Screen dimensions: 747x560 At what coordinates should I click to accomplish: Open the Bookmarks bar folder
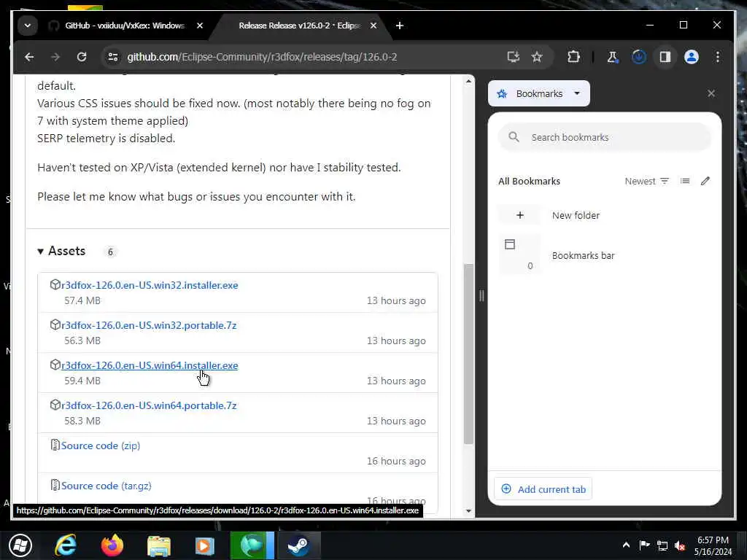605,256
